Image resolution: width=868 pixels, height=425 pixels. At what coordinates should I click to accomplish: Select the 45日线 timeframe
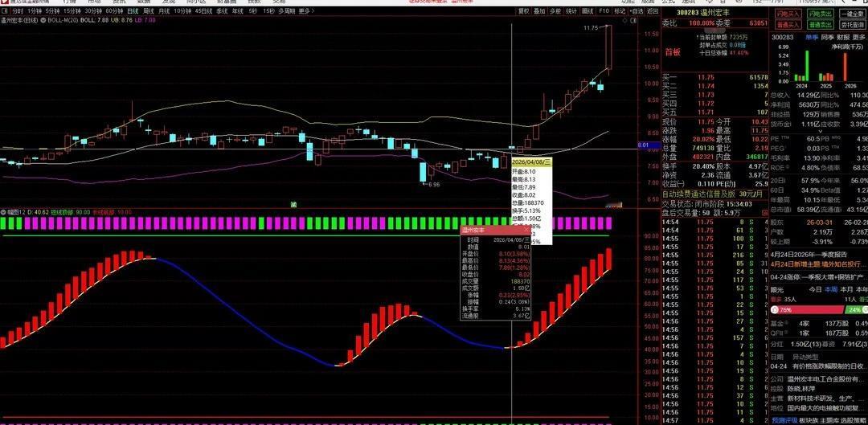tap(203, 10)
